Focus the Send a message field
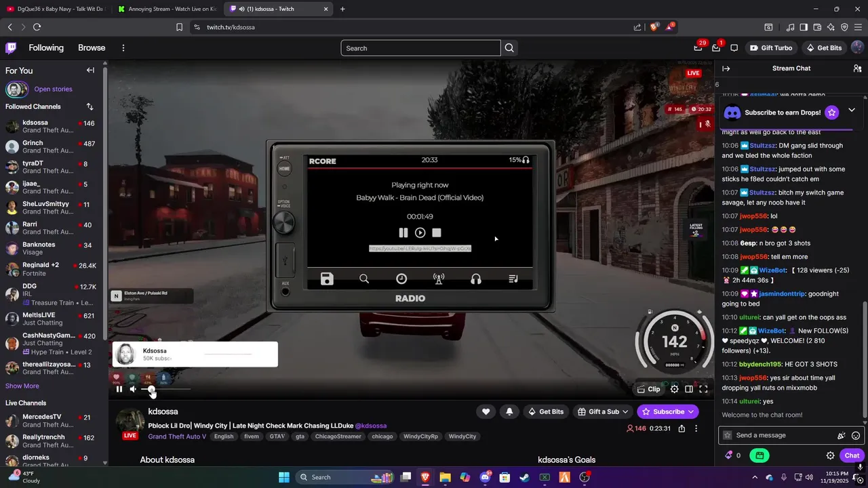Image resolution: width=868 pixels, height=488 pixels. click(783, 435)
